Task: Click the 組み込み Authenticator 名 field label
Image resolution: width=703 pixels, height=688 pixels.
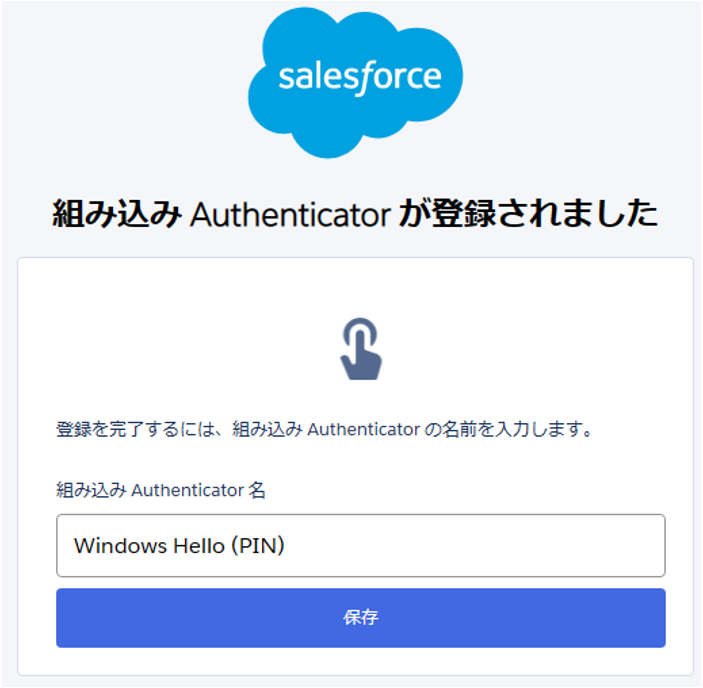Action: point(160,490)
